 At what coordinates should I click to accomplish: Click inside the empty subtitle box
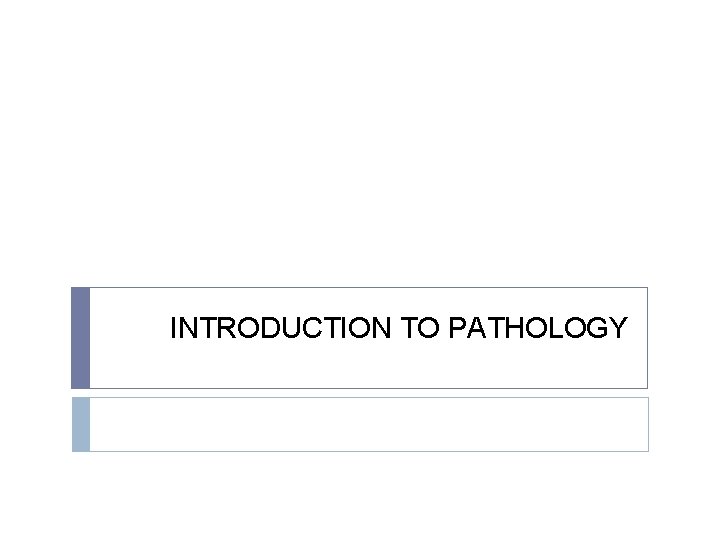[x=368, y=424]
